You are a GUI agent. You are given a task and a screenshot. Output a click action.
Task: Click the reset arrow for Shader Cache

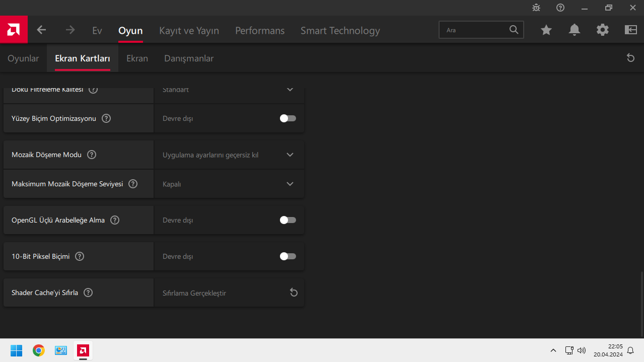(x=294, y=293)
